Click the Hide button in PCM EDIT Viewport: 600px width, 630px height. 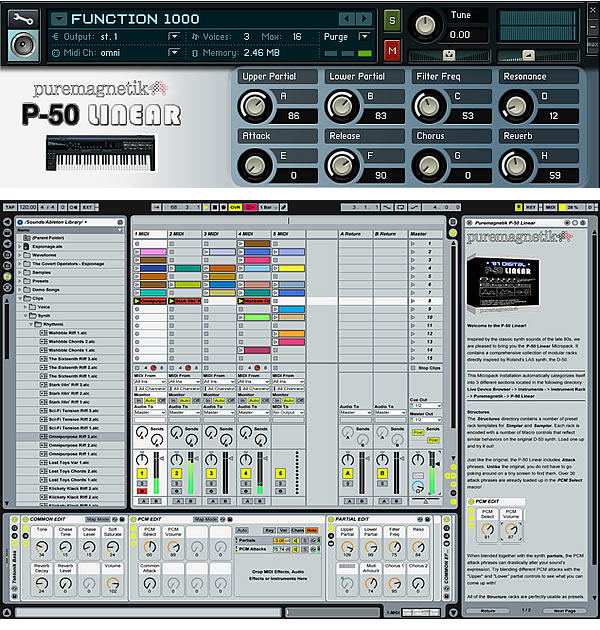point(311,530)
